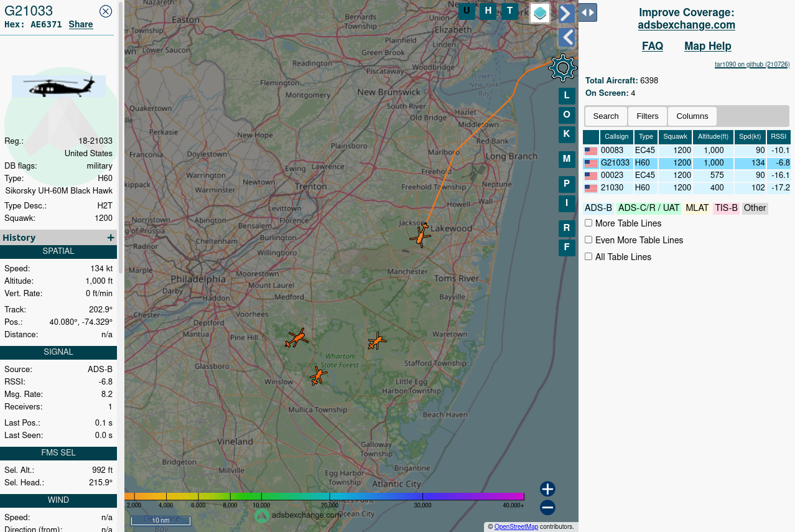Open the FAQ link

[653, 46]
